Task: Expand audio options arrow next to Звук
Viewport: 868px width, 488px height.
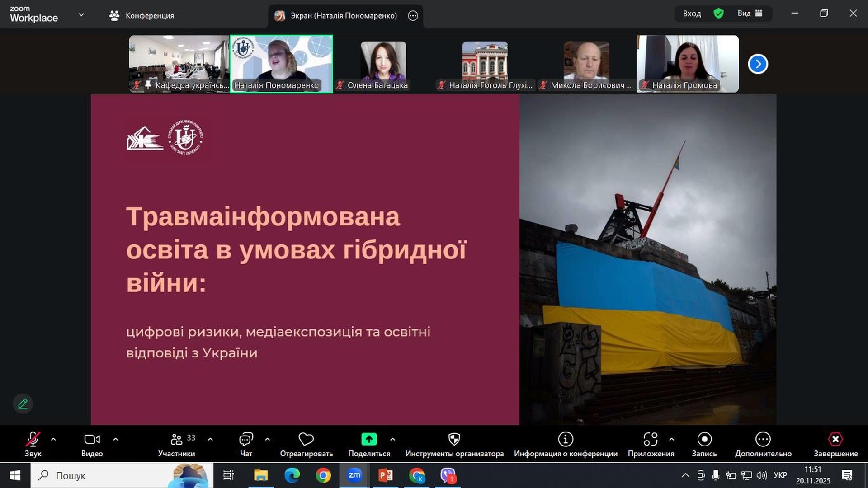Action: tap(53, 439)
